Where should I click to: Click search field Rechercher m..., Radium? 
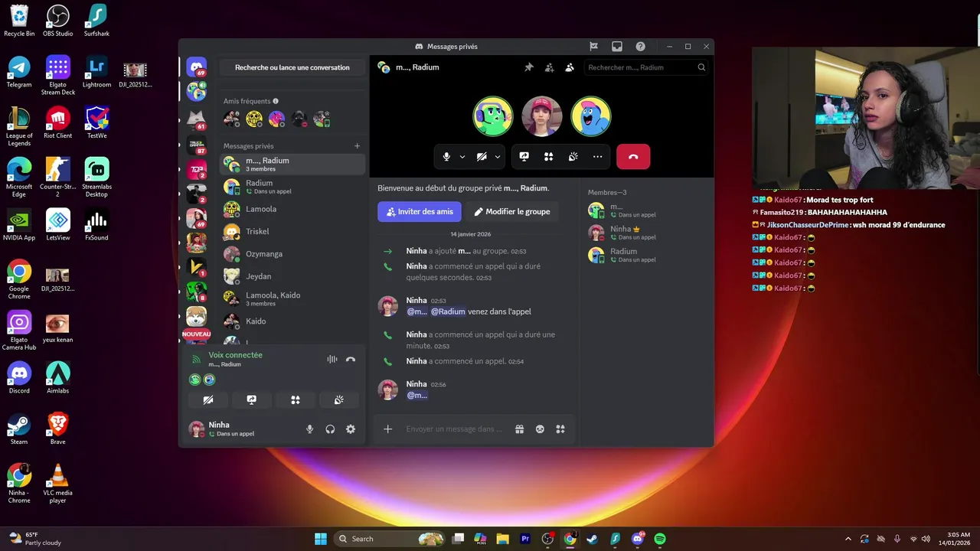point(646,67)
